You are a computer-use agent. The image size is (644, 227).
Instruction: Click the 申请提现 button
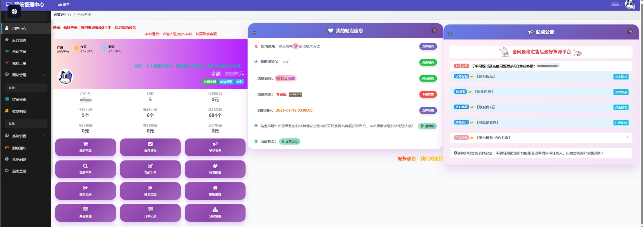coord(226,82)
